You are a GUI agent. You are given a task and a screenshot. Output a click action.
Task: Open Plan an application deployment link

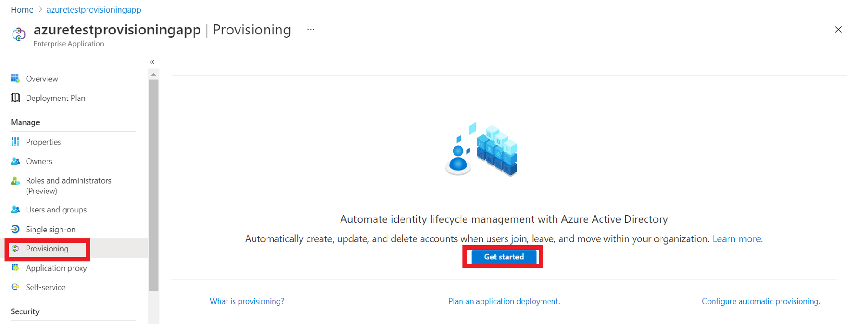504,301
